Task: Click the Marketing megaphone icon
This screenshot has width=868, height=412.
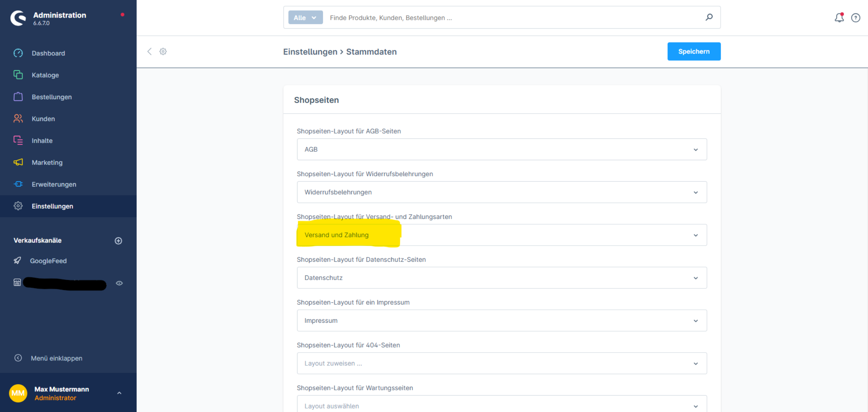Action: 18,162
